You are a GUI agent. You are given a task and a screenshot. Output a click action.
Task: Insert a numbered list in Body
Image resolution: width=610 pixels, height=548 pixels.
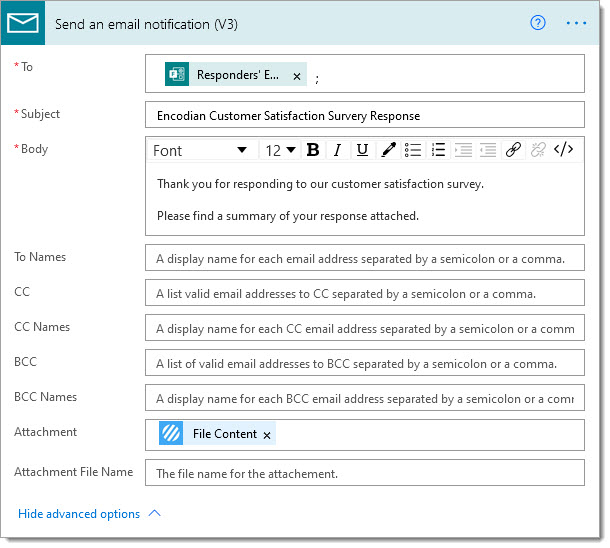(438, 150)
